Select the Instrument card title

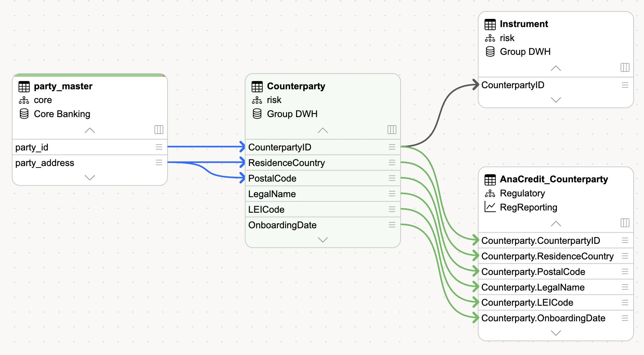[x=524, y=24]
